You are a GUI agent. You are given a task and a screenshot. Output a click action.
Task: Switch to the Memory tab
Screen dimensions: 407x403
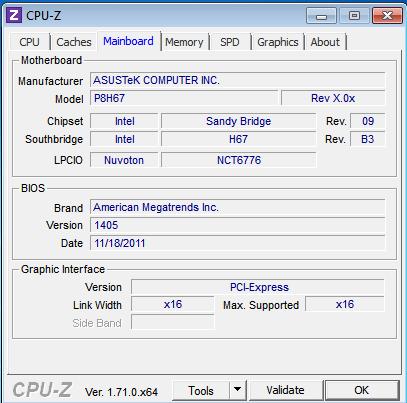point(184,42)
